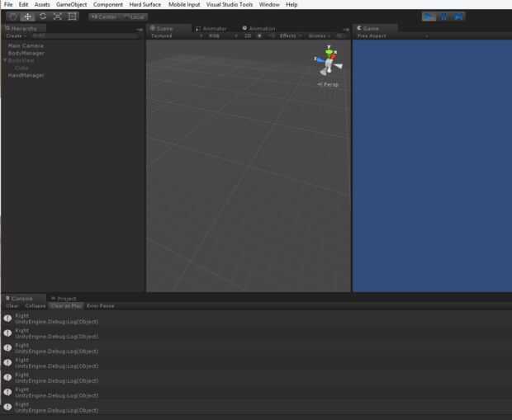
Task: Open the Free Aspect dropdown
Action: pyautogui.click(x=391, y=36)
